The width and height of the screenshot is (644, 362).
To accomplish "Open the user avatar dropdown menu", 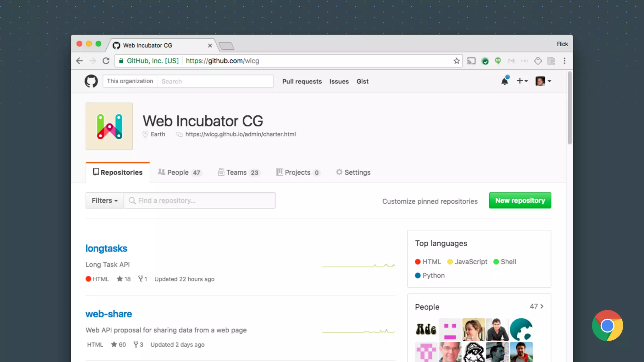I will coord(543,81).
